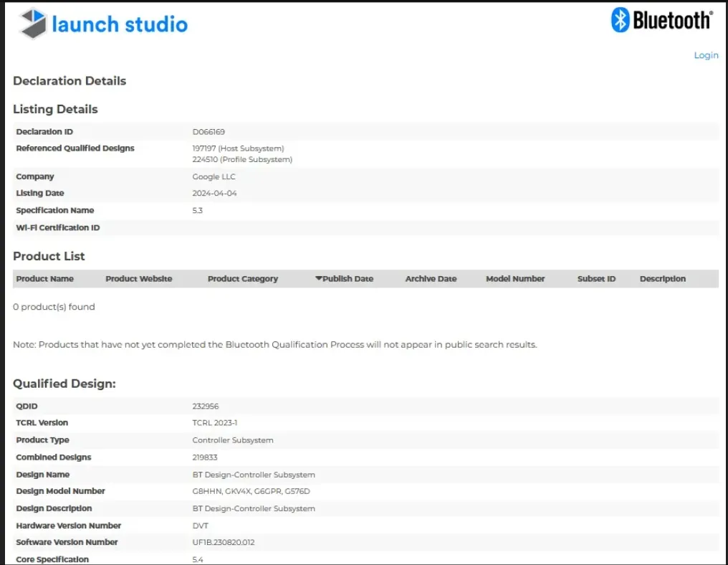Click the Qualified Design heading
The height and width of the screenshot is (565, 728).
[x=64, y=384]
